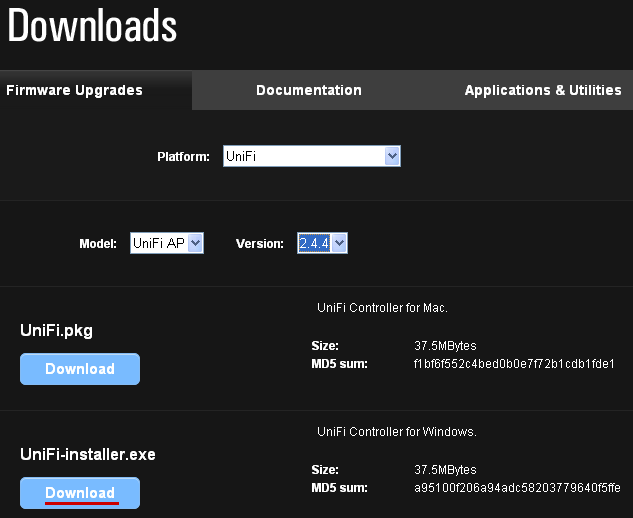
Task: Open the Applications & Utilities tab
Action: point(543,90)
